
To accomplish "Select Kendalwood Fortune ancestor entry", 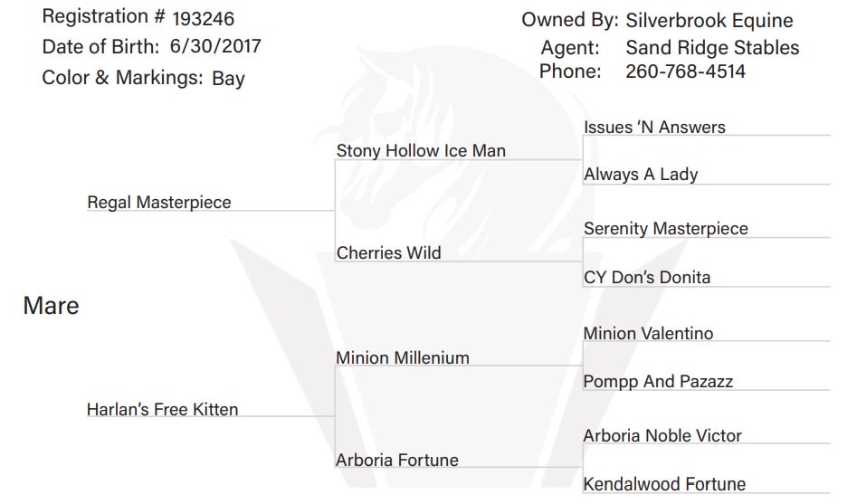I will [664, 484].
